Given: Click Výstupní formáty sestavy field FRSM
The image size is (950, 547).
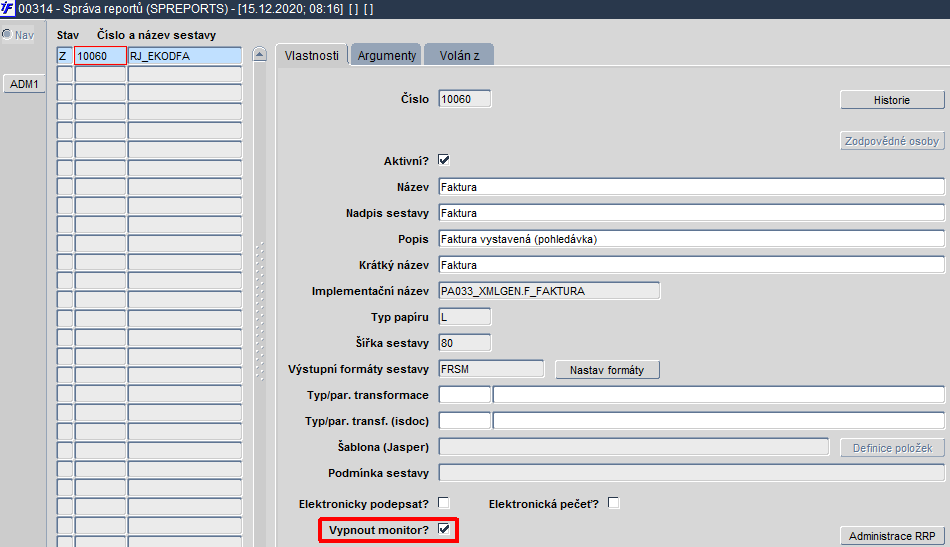Looking at the screenshot, I should [x=491, y=369].
